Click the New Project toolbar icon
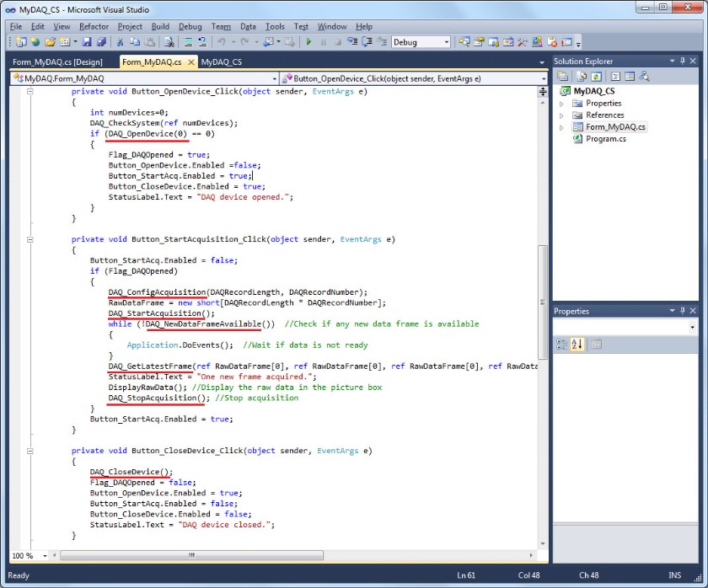The height and width of the screenshot is (588, 708). [21, 42]
